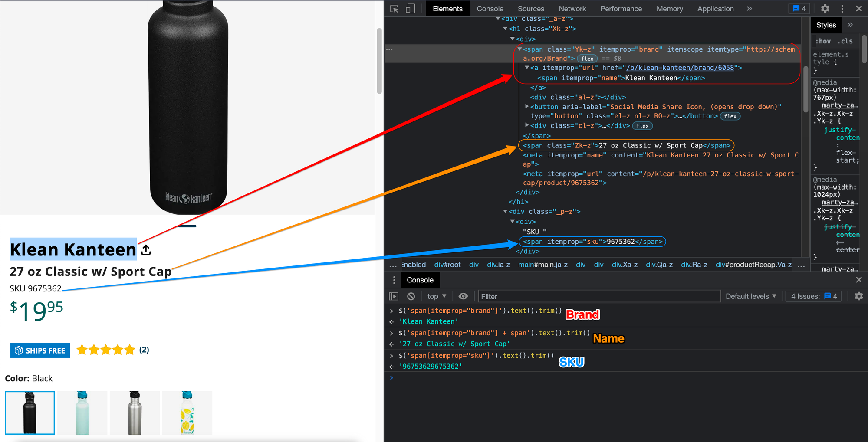
Task: Collapse the anchor itemprop url node
Action: [x=527, y=68]
